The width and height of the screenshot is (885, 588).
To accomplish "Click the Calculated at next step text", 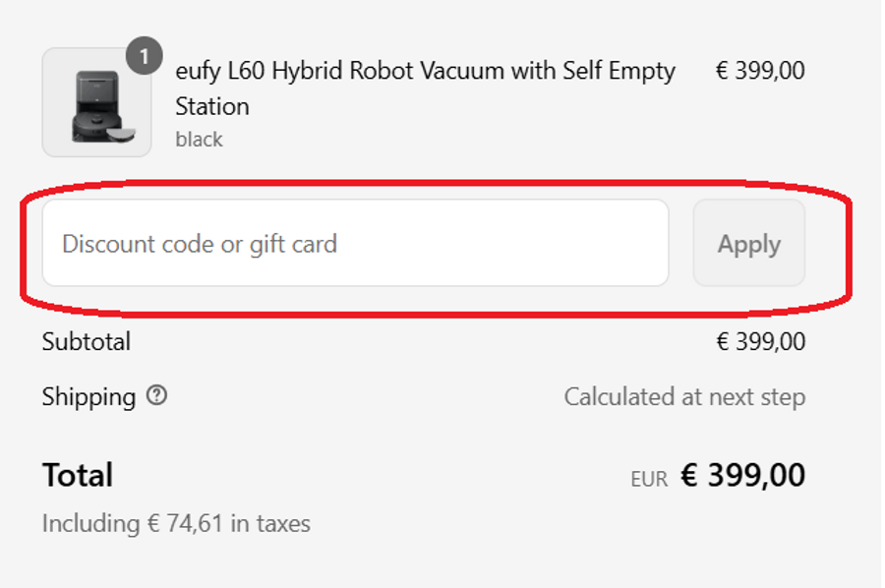I will (x=684, y=396).
